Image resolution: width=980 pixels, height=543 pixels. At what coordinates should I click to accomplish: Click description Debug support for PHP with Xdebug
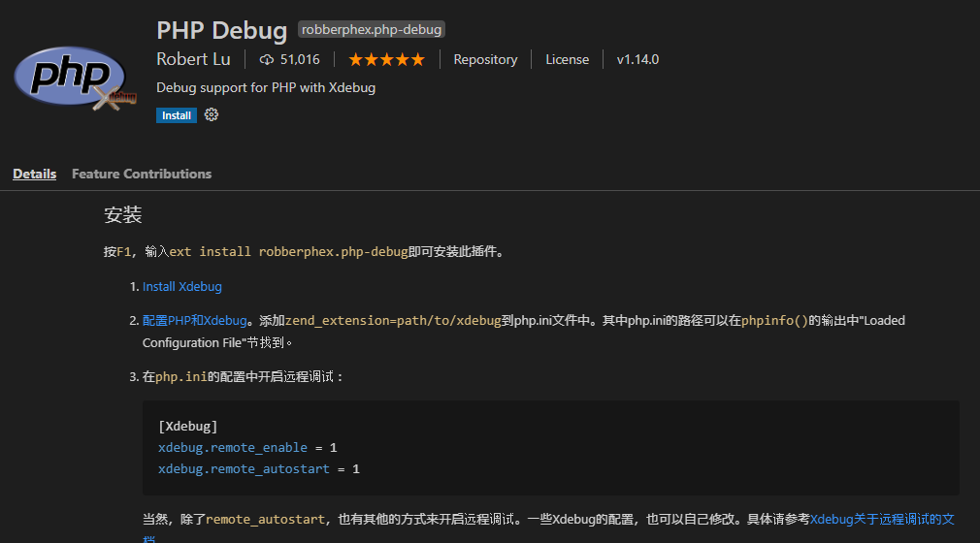tap(266, 87)
